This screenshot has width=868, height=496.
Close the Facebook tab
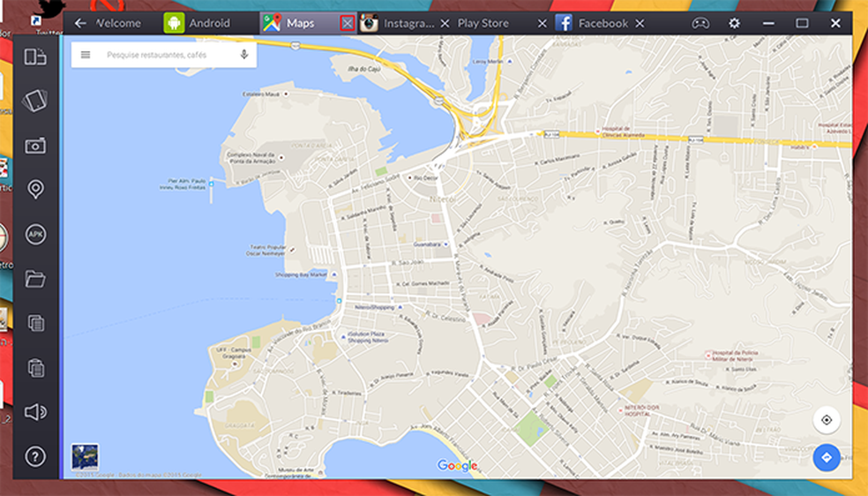click(640, 23)
